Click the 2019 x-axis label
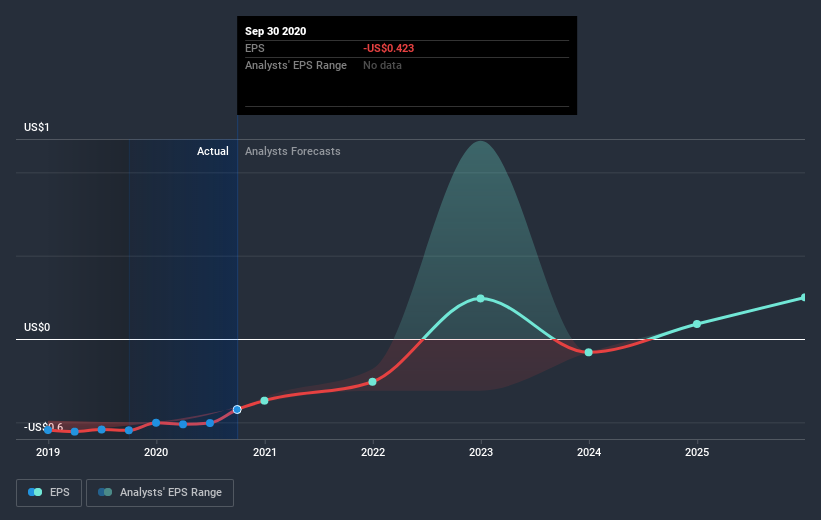Screen dimensions: 821x520 coord(48,452)
